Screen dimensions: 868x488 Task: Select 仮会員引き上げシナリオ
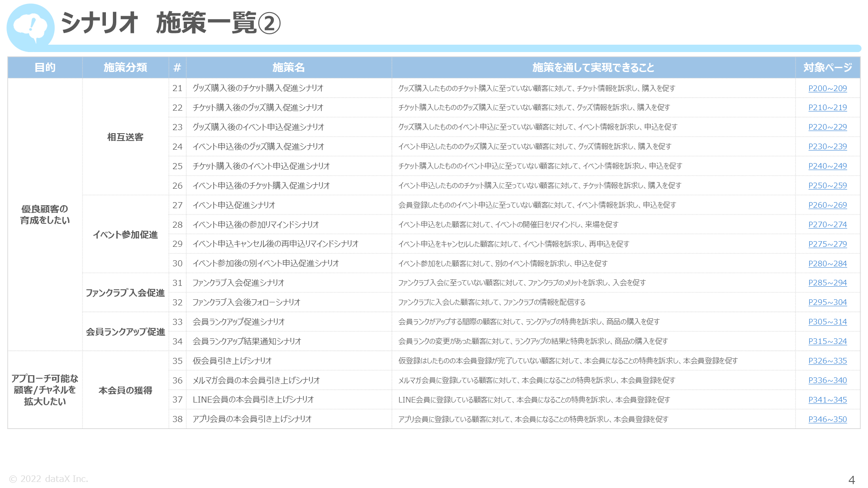(232, 361)
